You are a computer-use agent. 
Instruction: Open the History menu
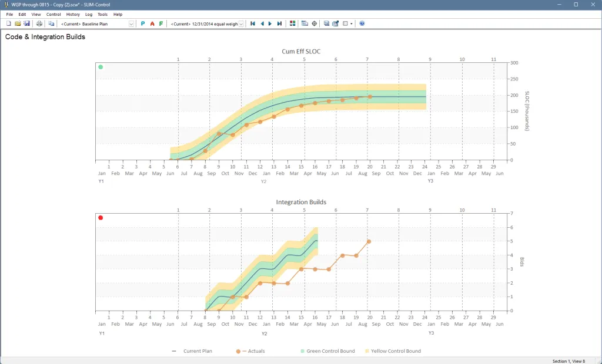[73, 15]
